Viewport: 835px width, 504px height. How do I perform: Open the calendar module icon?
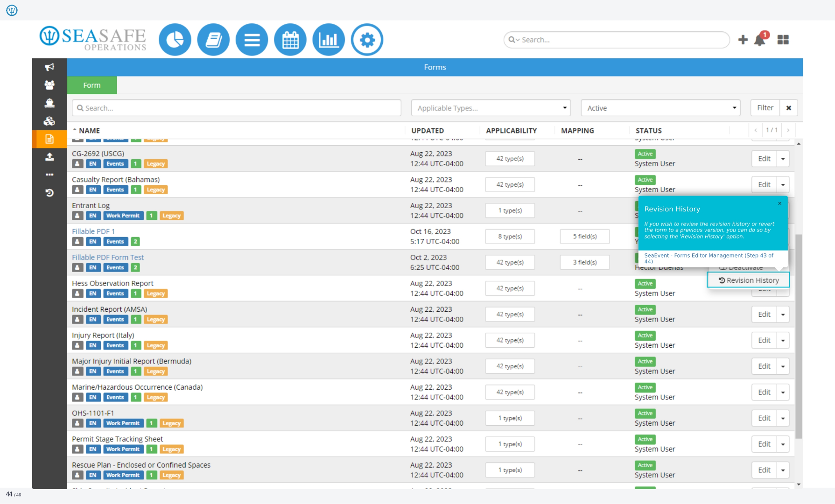tap(290, 40)
